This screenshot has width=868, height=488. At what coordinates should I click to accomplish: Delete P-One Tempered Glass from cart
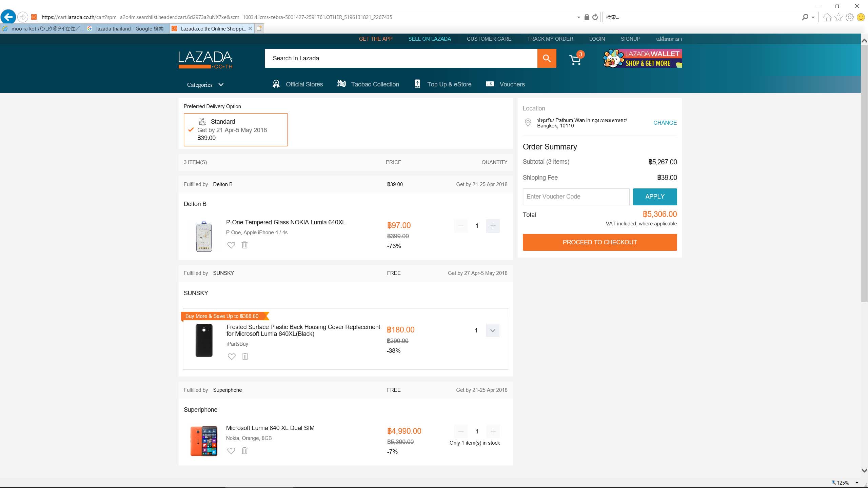point(244,245)
